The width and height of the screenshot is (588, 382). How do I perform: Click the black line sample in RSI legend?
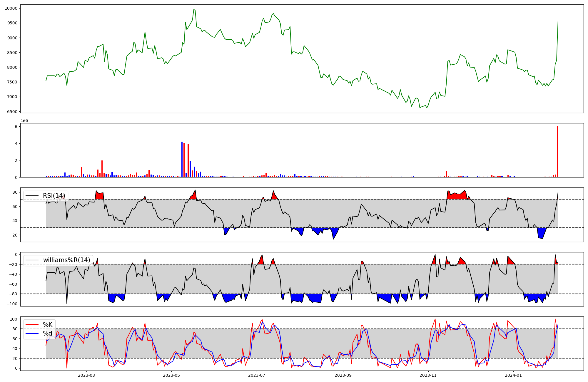click(x=32, y=196)
